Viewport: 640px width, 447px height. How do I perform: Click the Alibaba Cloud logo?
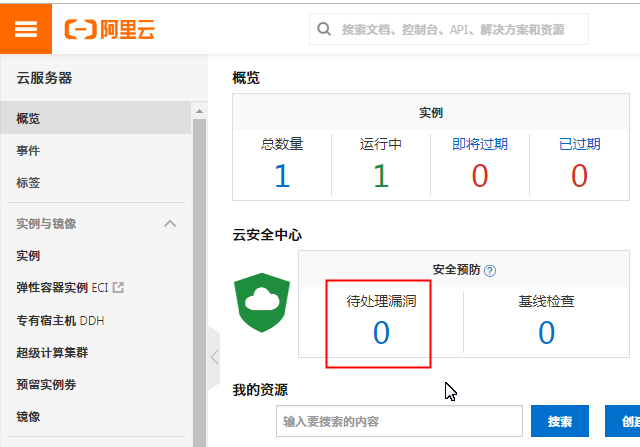[x=110, y=29]
